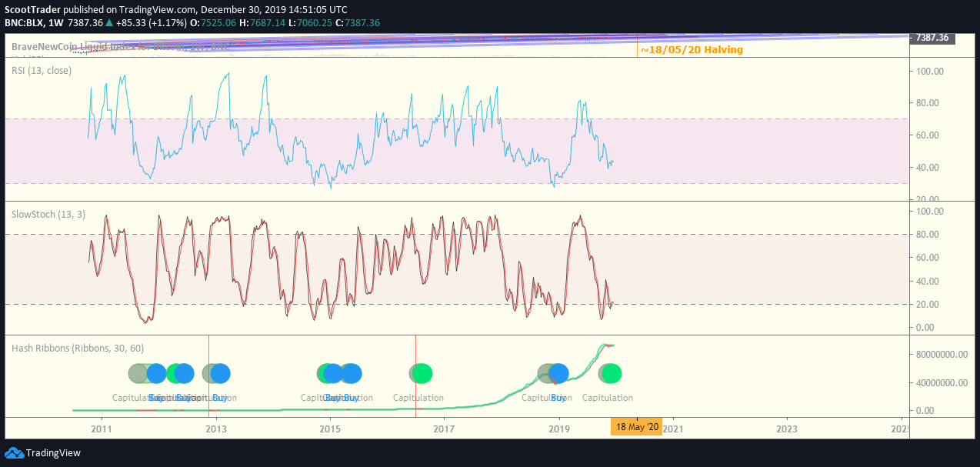This screenshot has width=980, height=467.
Task: Click TradingView.com in the header line
Action: click(158, 9)
